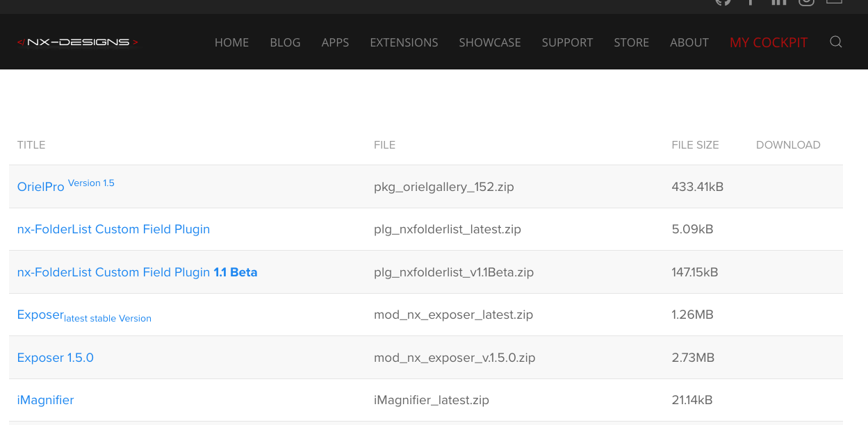Image resolution: width=868 pixels, height=425 pixels.
Task: Open the SHOWCASE section
Action: tap(490, 42)
